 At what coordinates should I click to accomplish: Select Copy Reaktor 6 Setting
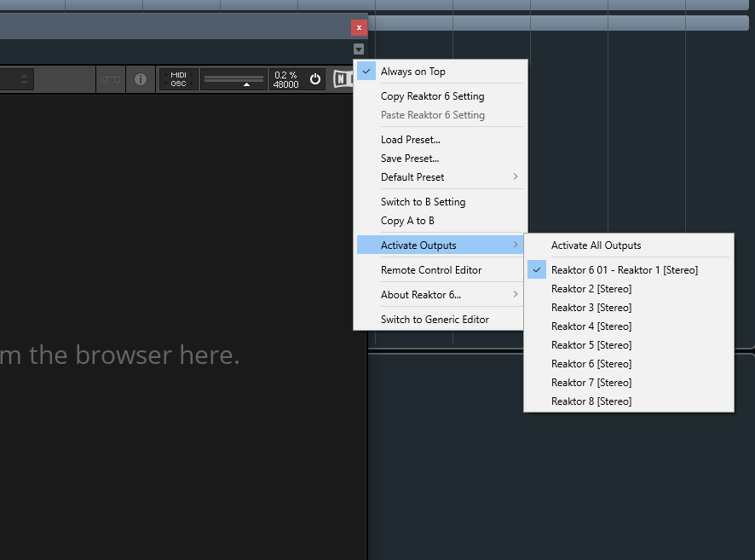click(x=440, y=95)
